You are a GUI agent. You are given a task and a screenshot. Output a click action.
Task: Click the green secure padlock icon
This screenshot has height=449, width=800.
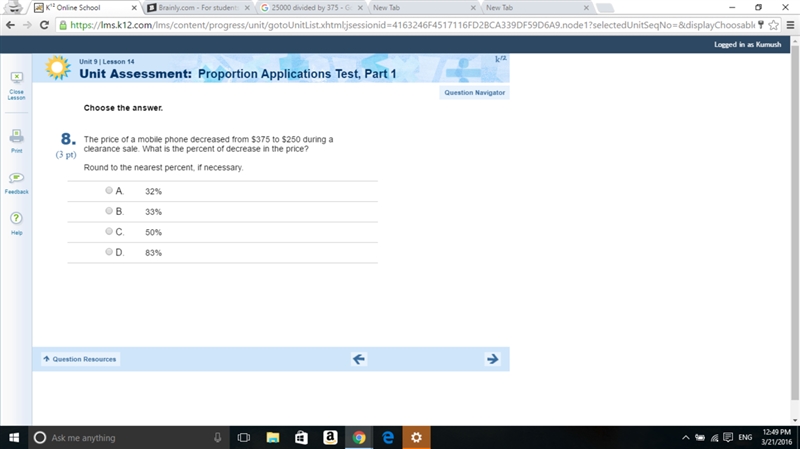click(63, 25)
